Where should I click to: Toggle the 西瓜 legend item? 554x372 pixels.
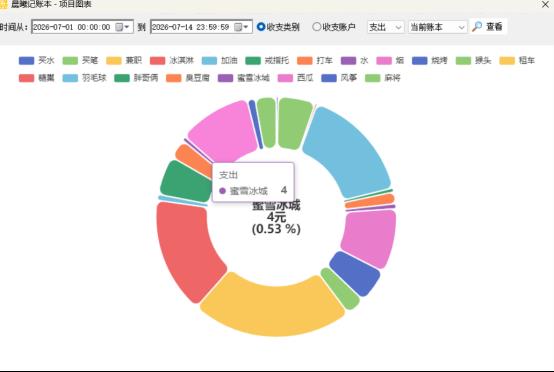coord(295,78)
